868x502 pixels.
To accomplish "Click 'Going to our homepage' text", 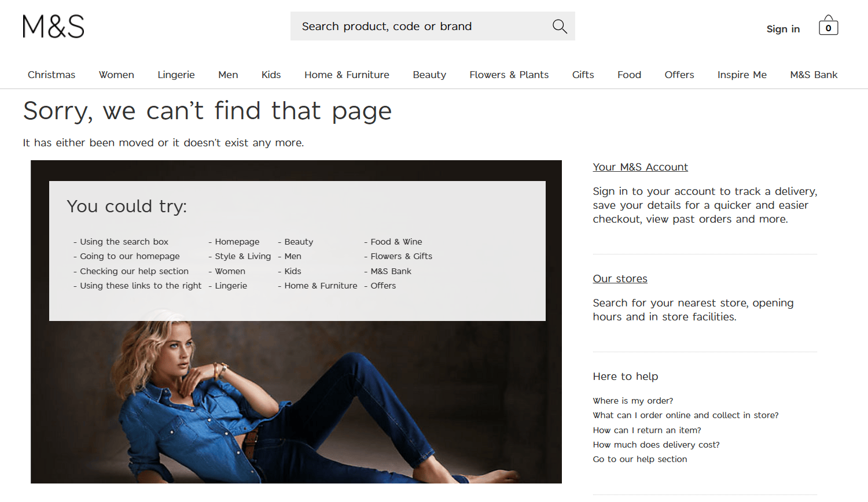I will pyautogui.click(x=130, y=256).
